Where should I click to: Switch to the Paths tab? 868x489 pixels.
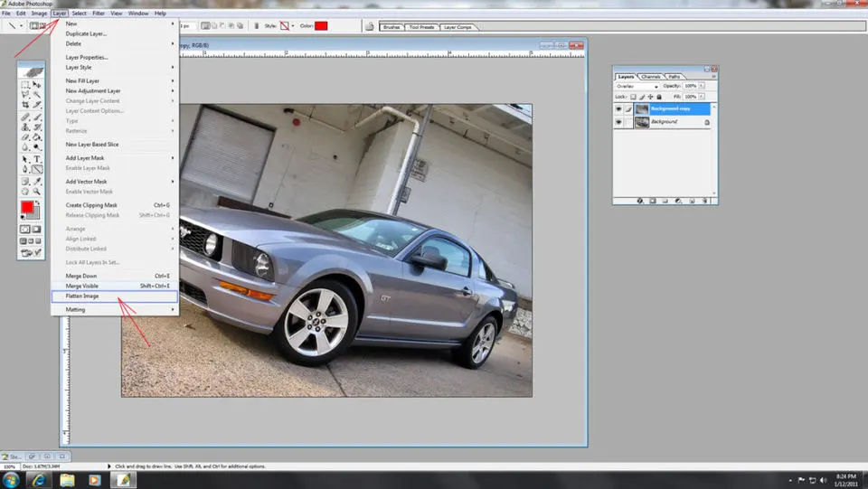[x=675, y=77]
